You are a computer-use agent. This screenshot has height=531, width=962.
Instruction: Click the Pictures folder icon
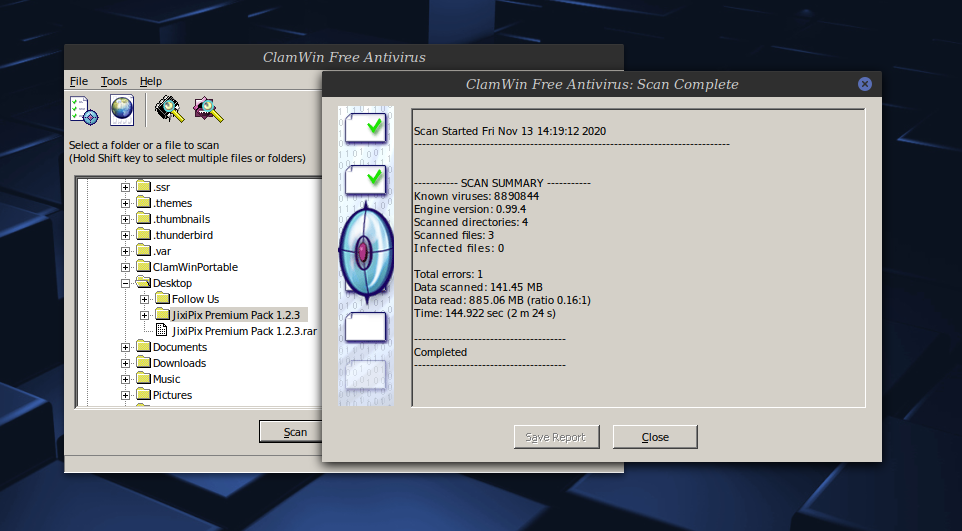click(143, 393)
